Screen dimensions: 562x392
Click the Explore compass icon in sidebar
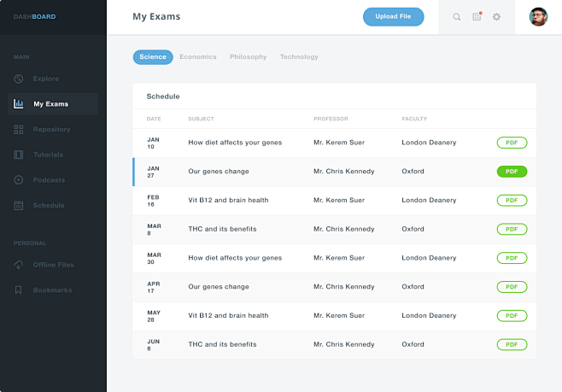[x=19, y=79]
